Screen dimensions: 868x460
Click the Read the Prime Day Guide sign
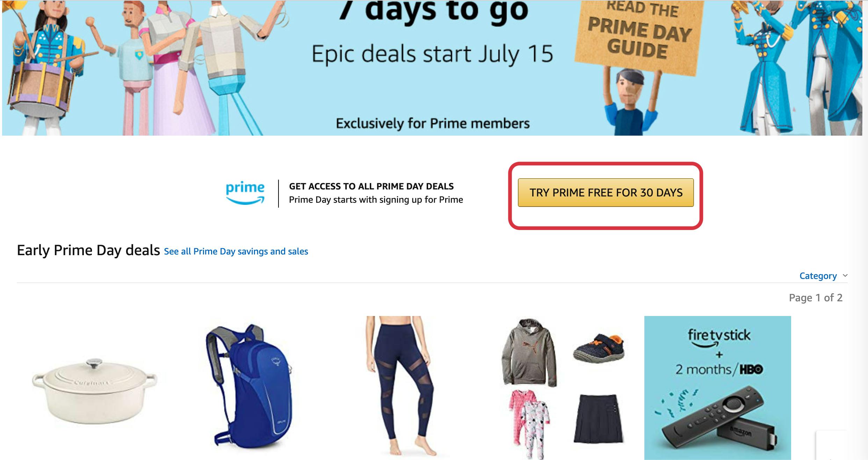pyautogui.click(x=639, y=34)
